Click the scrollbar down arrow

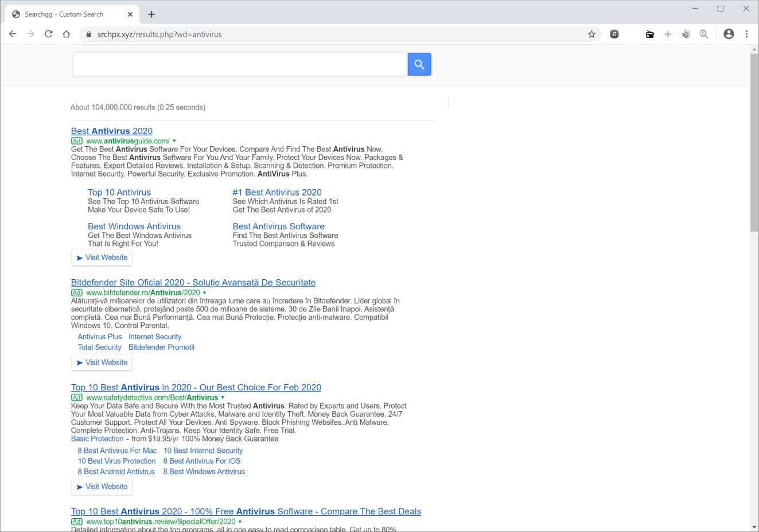pyautogui.click(x=754, y=527)
